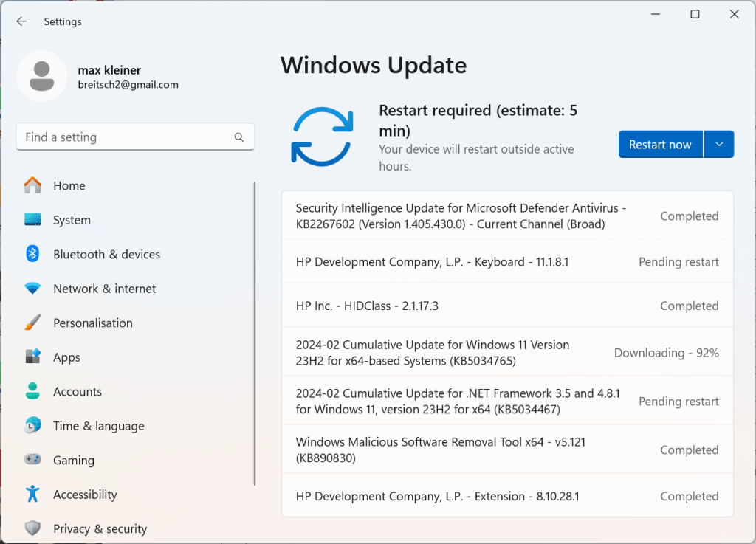The width and height of the screenshot is (756, 544).
Task: Expand the Restart now dropdown arrow
Action: point(719,145)
